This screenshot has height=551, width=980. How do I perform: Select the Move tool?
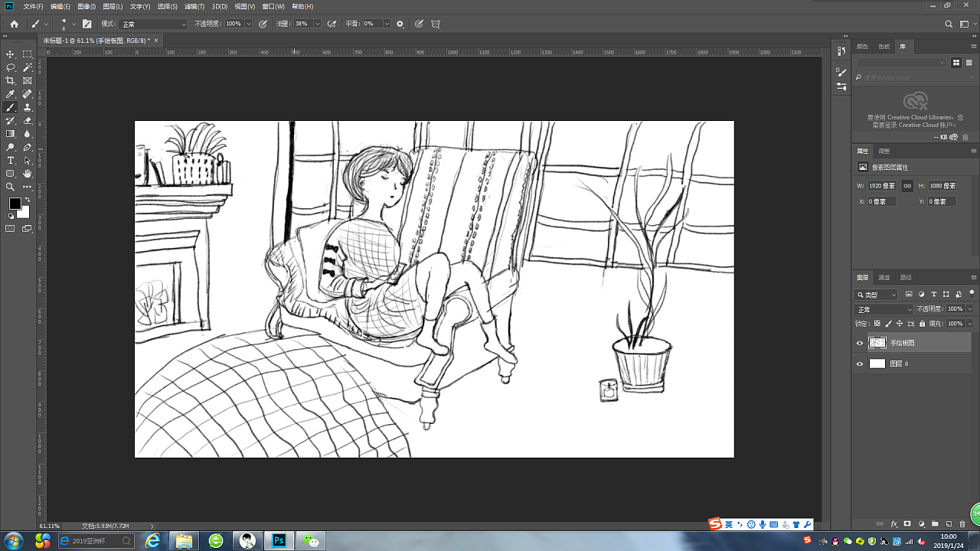11,54
